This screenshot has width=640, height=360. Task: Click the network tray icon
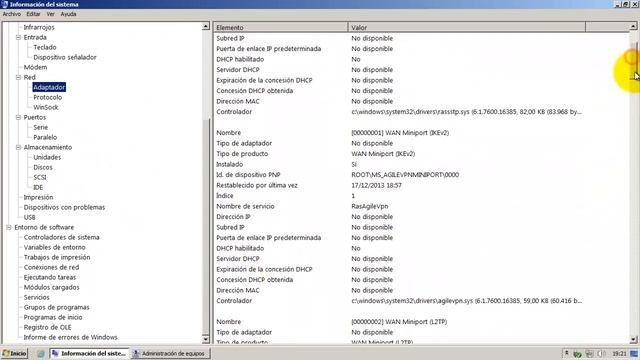(589, 353)
